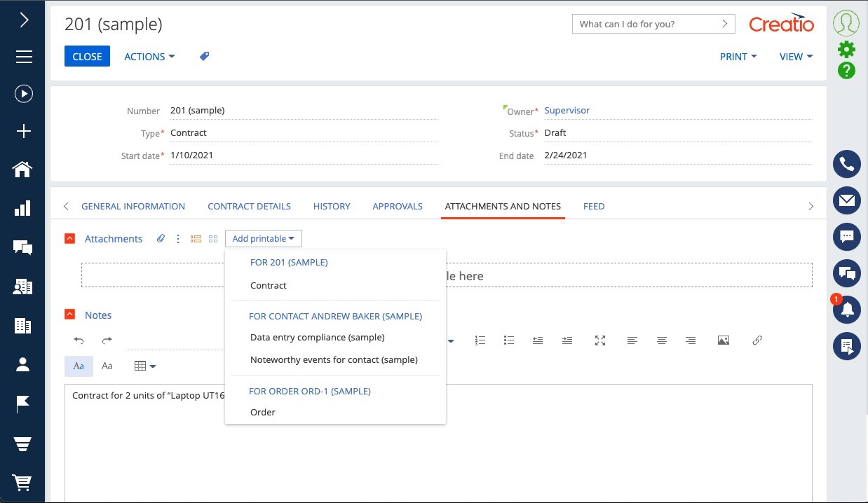Click the 'What can I do for you?' search field
Viewport: 868px width, 503px height.
pyautogui.click(x=645, y=24)
